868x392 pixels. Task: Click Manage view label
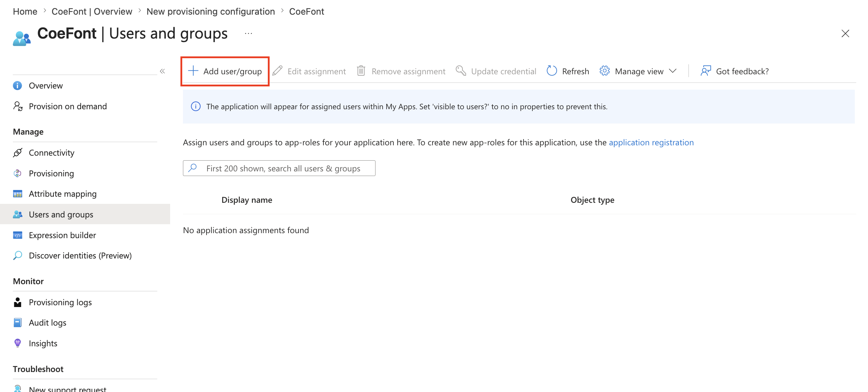pyautogui.click(x=639, y=71)
